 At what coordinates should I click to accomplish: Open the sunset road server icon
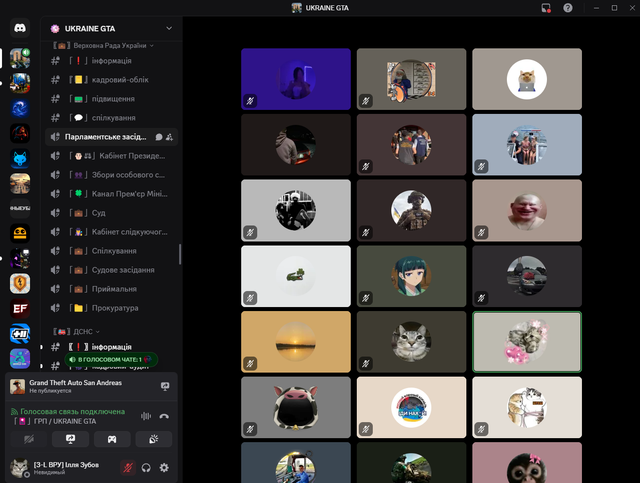coord(20,183)
